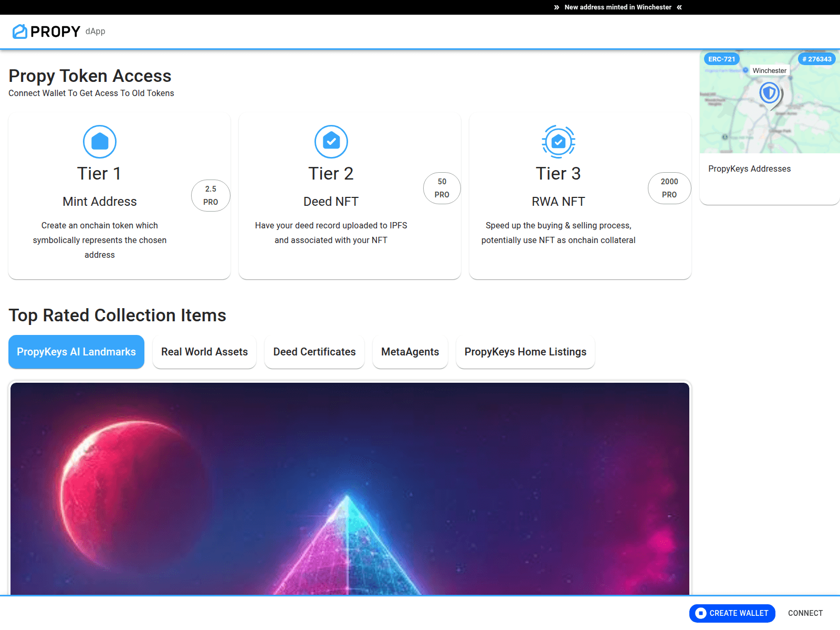This screenshot has height=630, width=840.
Task: Select the PropyKeys AI Landmarks tab
Action: (76, 352)
